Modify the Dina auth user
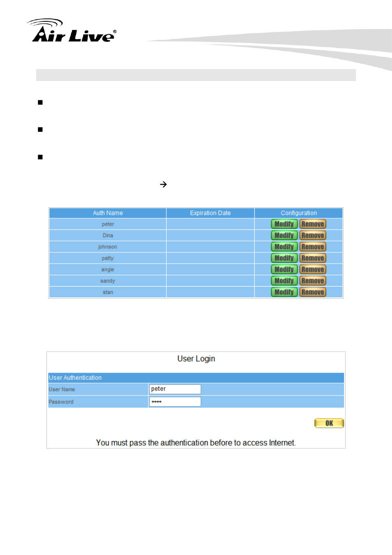The width and height of the screenshot is (392, 555). tap(284, 236)
